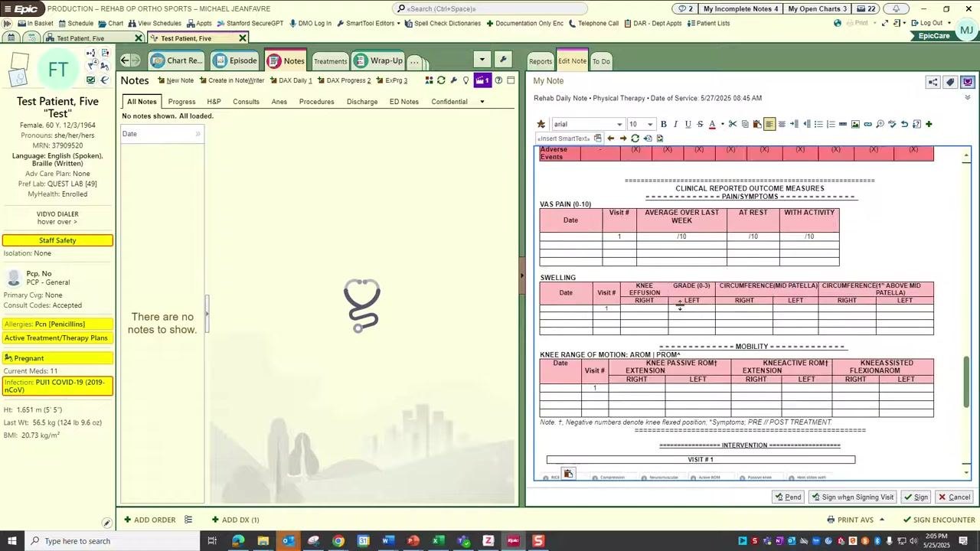Insert a numbered list in the note
This screenshot has width=980, height=551.
coord(831,124)
